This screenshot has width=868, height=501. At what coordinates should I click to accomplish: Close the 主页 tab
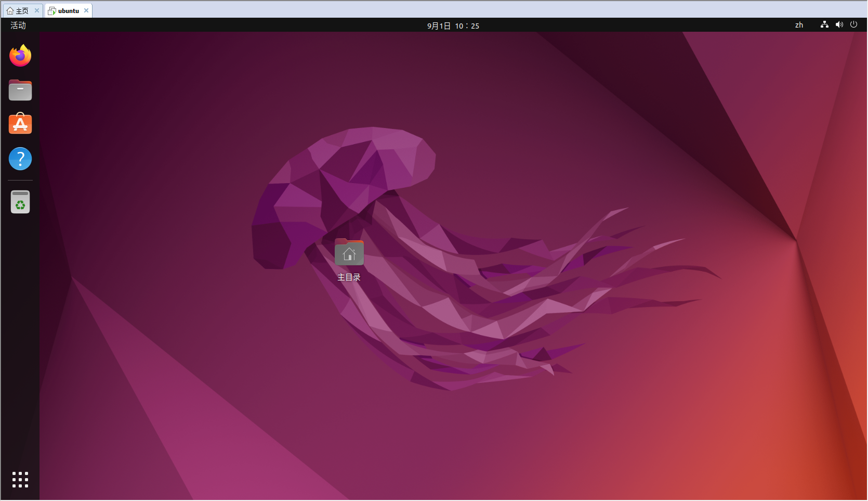pos(37,10)
